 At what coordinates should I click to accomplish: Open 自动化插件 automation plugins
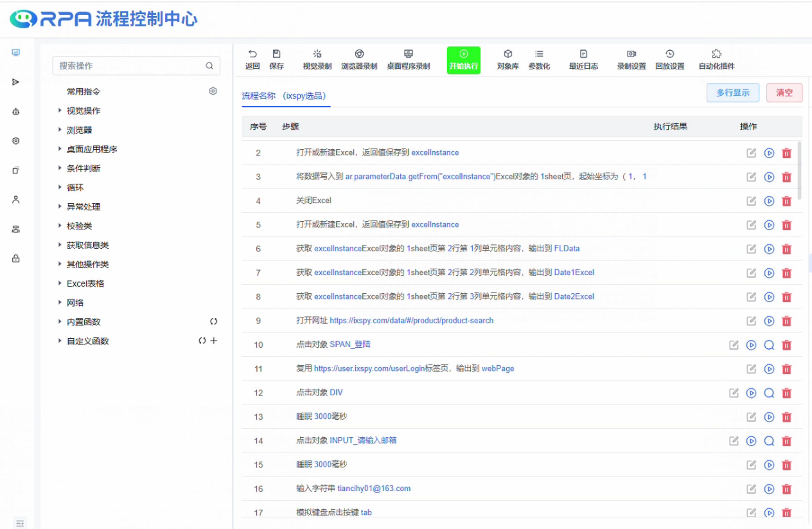pyautogui.click(x=716, y=59)
